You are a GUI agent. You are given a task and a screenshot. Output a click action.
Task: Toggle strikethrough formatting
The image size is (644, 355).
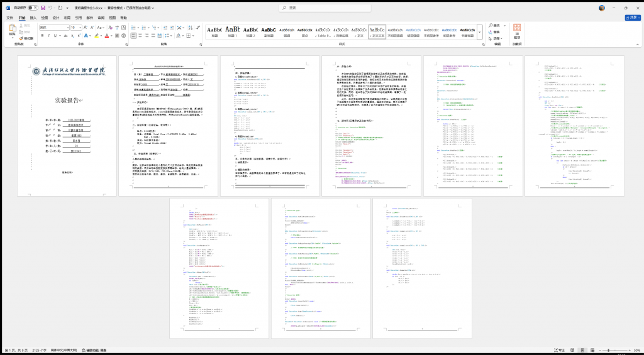(x=65, y=36)
